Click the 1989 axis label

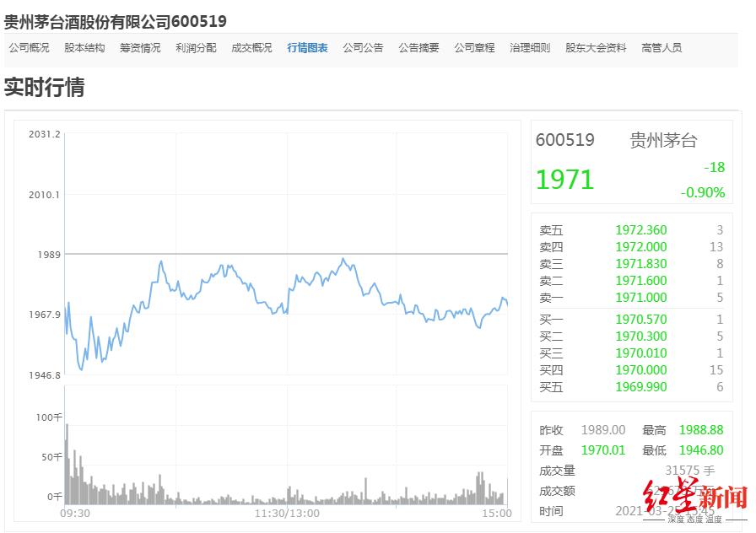[49, 255]
